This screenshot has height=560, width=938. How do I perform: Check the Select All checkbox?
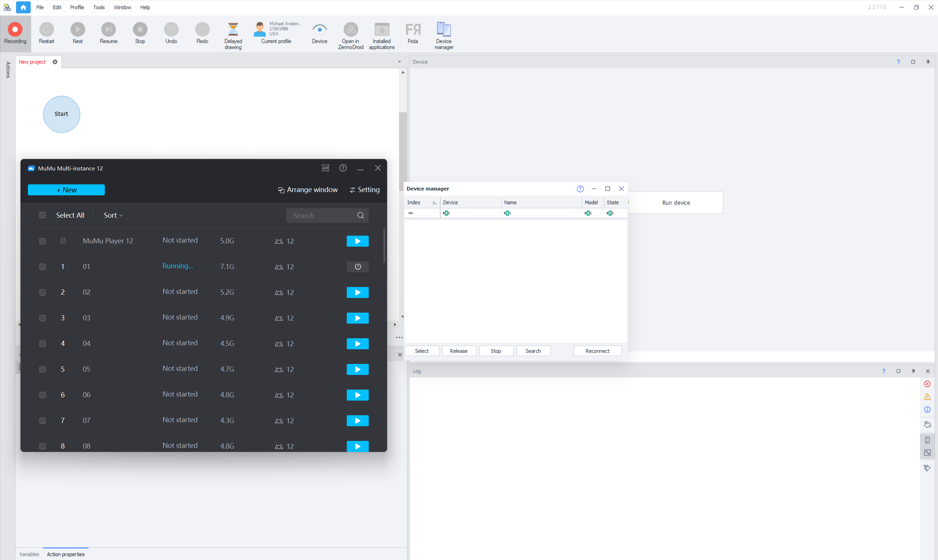click(x=43, y=215)
